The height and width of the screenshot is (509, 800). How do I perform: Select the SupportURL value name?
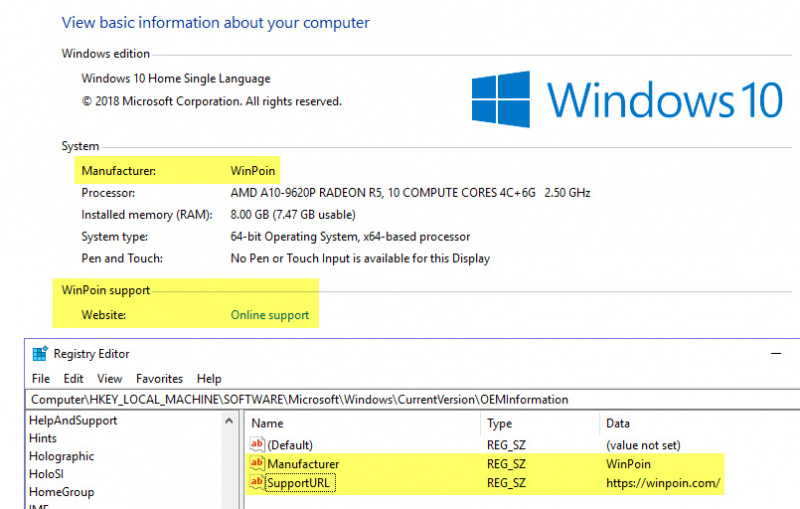click(x=298, y=482)
